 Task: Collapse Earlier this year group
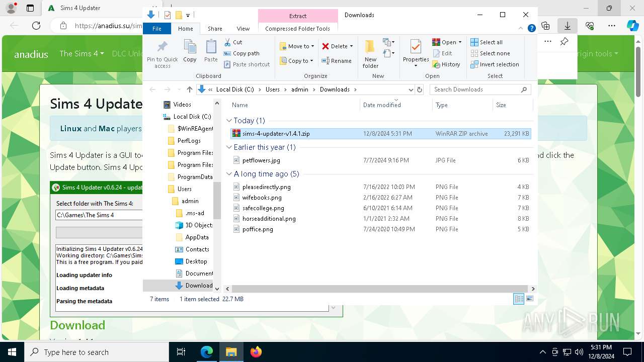tap(229, 147)
